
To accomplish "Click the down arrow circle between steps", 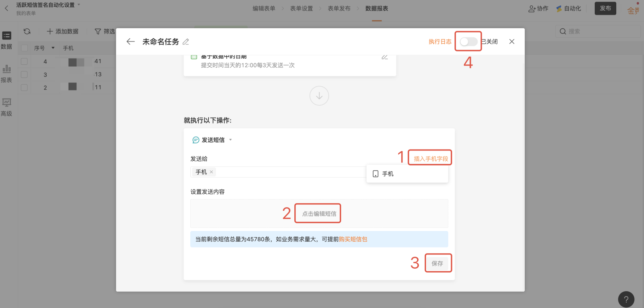I will (319, 96).
